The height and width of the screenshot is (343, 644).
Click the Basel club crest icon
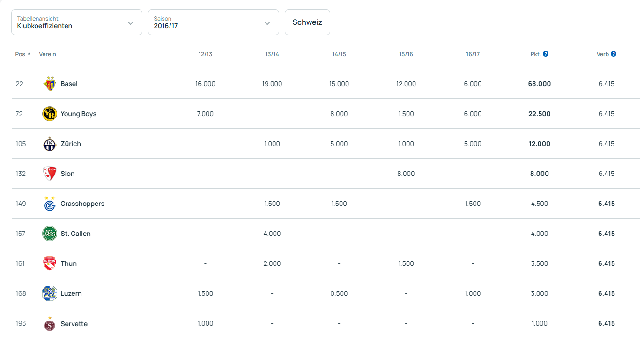pos(50,84)
